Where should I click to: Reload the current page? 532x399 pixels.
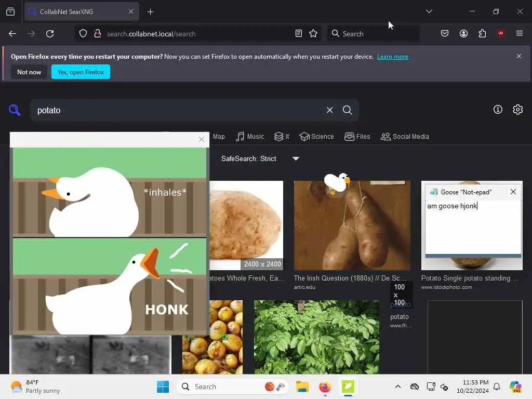coord(50,34)
